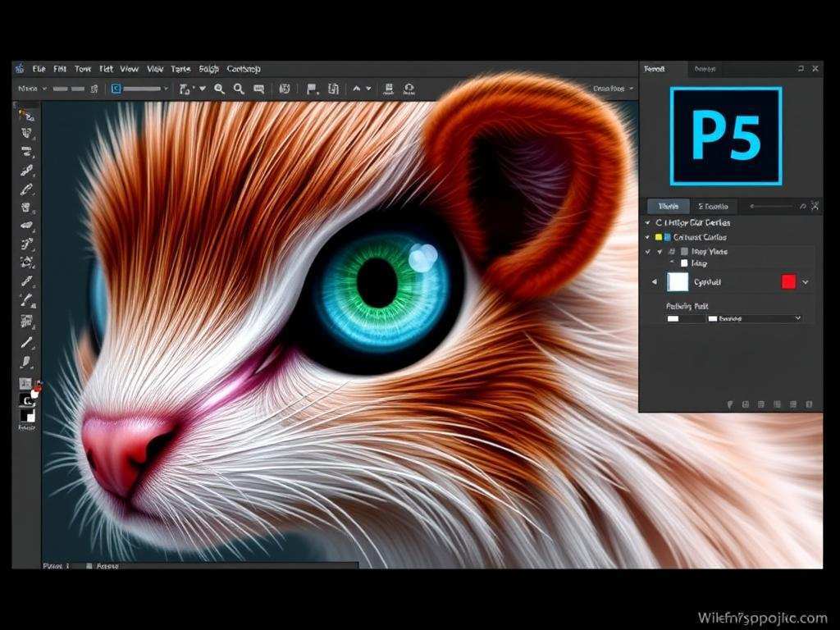Viewport: 840px width, 630px height.
Task: Open the down-arrow beside the up-arrow icon
Action: 368,89
